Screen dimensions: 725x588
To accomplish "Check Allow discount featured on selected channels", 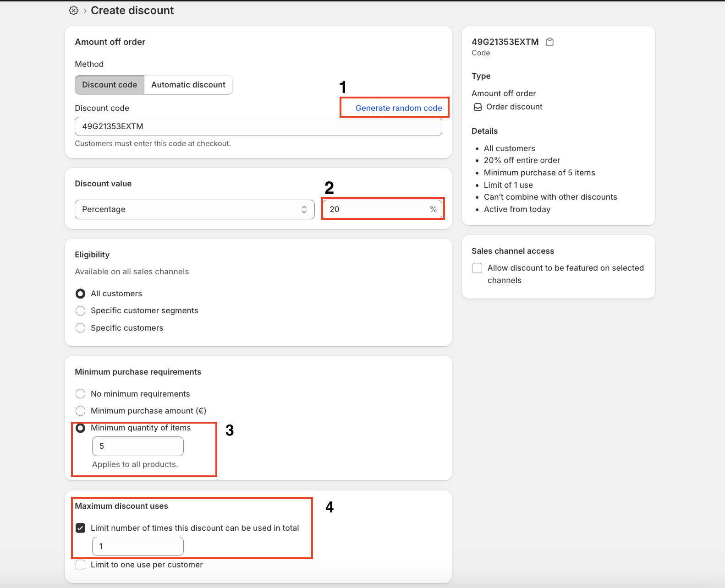I will [477, 268].
